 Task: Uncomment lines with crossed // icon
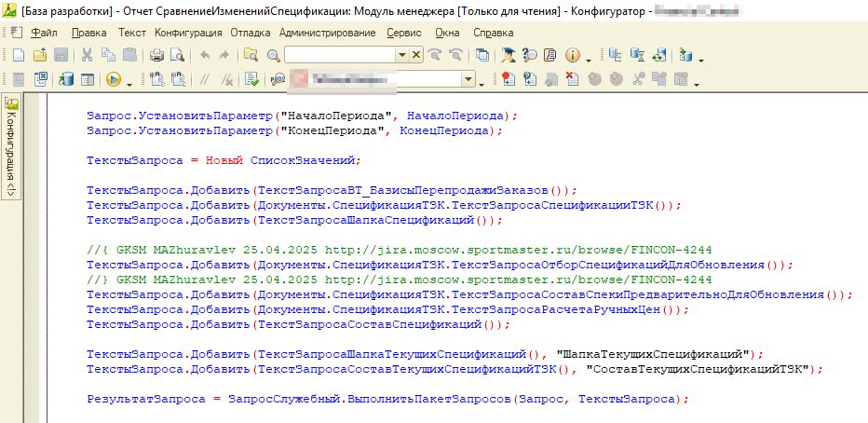pos(226,79)
